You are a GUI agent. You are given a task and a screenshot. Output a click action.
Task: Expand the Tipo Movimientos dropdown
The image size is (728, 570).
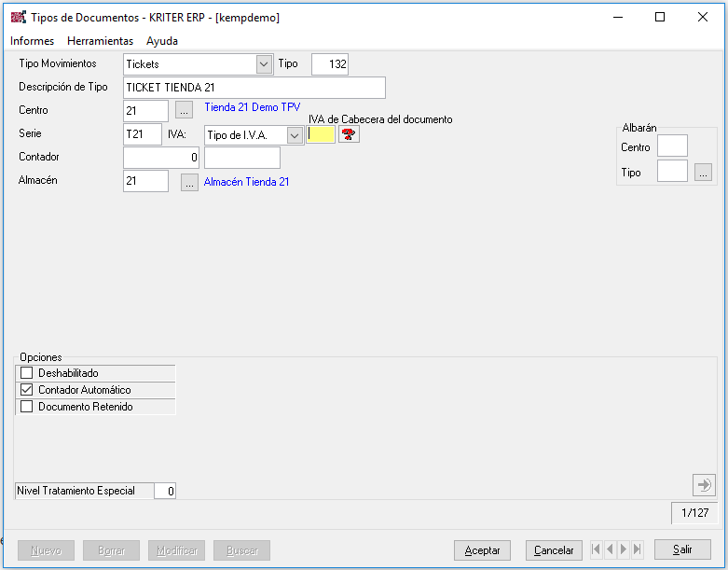pyautogui.click(x=264, y=64)
